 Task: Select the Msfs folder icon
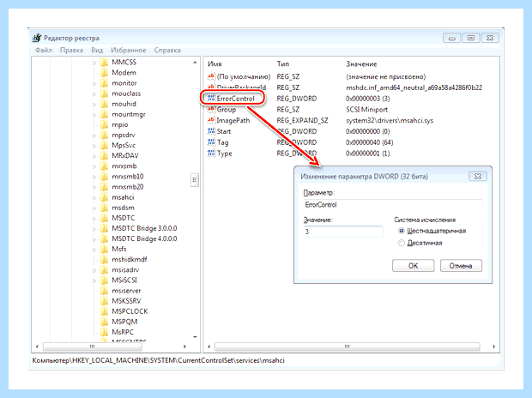tap(105, 249)
